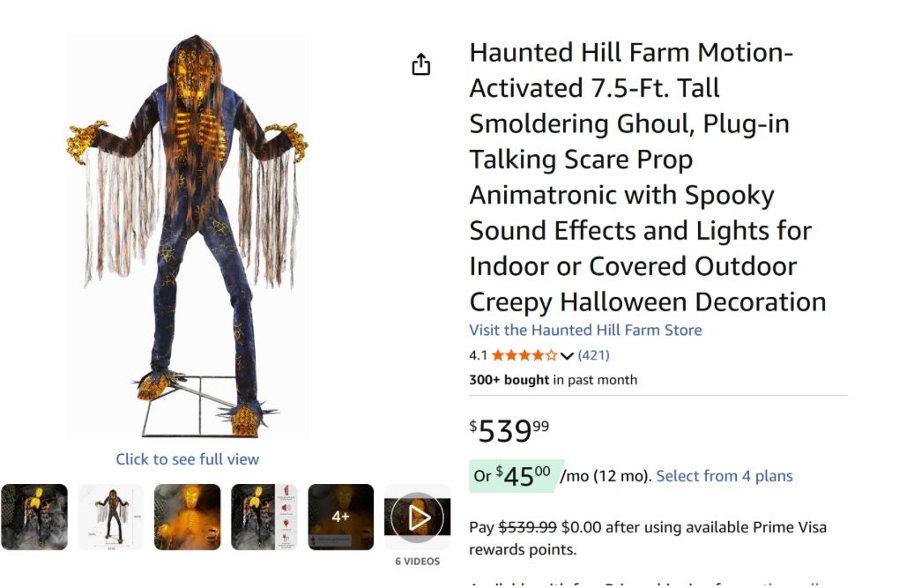Open the 6 VIDEOS thumbnail

coord(419,518)
